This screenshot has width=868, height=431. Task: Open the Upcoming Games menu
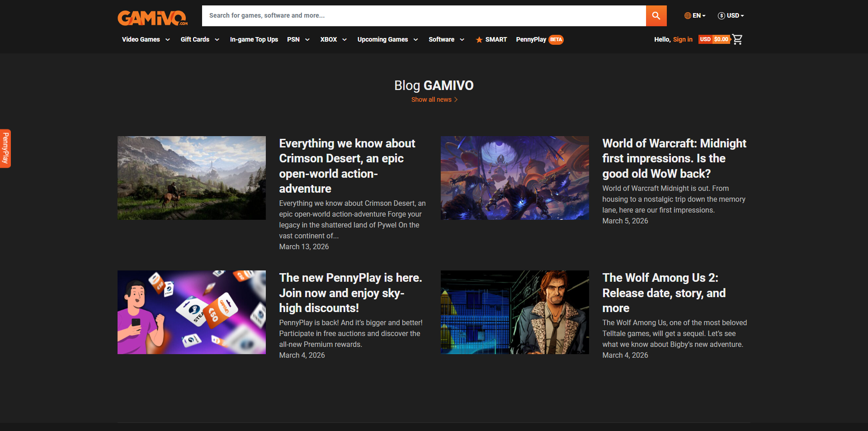tap(382, 40)
